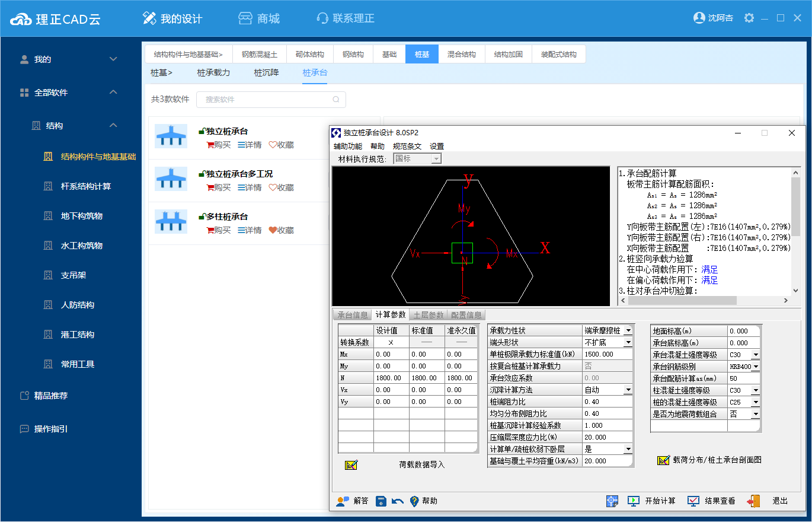Click the N 设计值 cell 1800.00
The image size is (812, 522).
click(x=391, y=378)
